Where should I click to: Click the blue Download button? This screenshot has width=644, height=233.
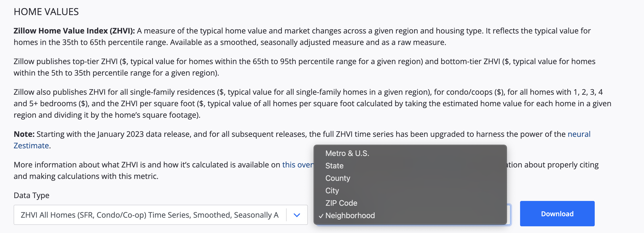557,214
